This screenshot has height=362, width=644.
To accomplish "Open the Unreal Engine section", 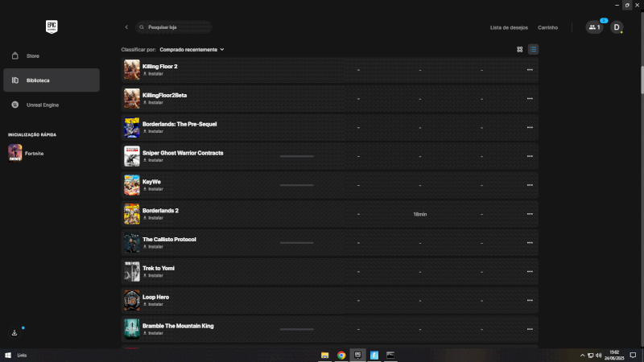I will tap(42, 105).
